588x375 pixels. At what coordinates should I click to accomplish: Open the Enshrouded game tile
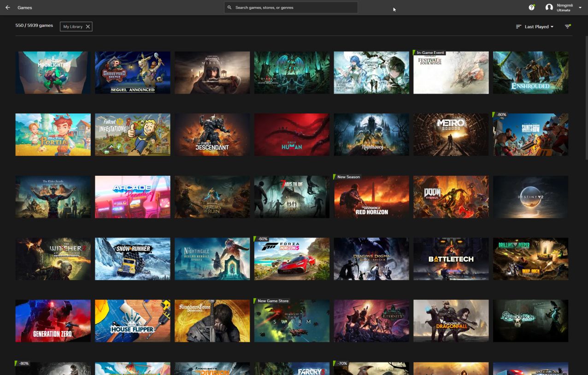pos(531,72)
